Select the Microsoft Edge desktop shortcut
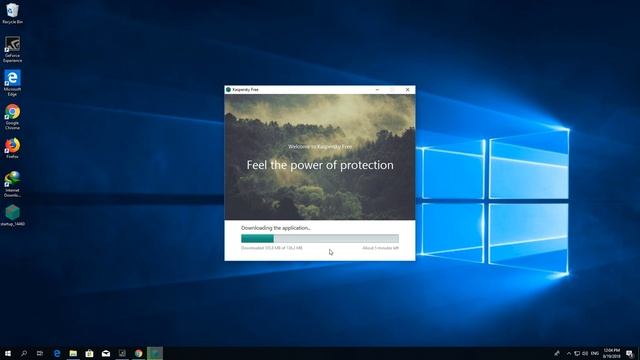 click(12, 83)
